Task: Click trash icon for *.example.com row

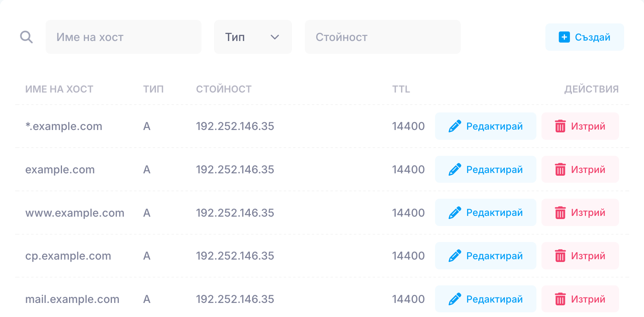Action: (560, 126)
